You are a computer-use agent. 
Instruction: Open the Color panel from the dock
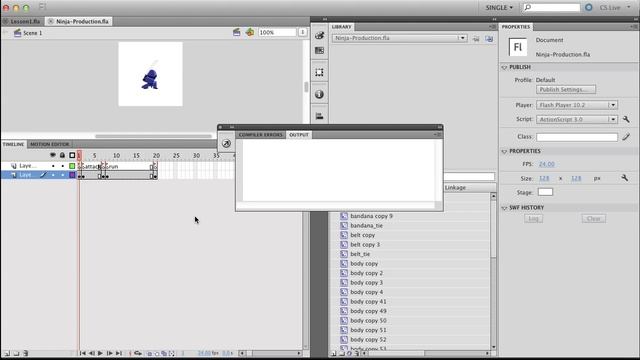pyautogui.click(x=320, y=36)
